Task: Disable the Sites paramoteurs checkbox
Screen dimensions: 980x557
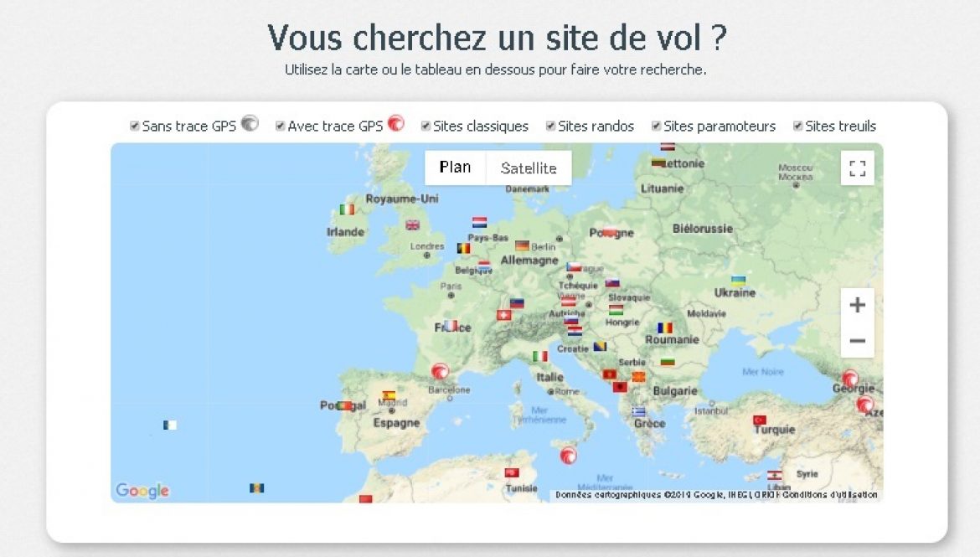Action: coord(656,126)
